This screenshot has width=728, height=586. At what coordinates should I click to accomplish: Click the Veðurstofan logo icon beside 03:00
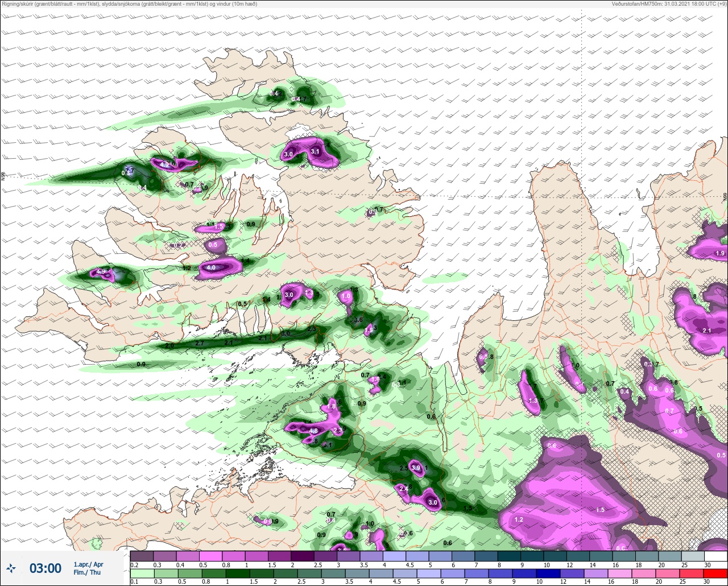pyautogui.click(x=11, y=568)
